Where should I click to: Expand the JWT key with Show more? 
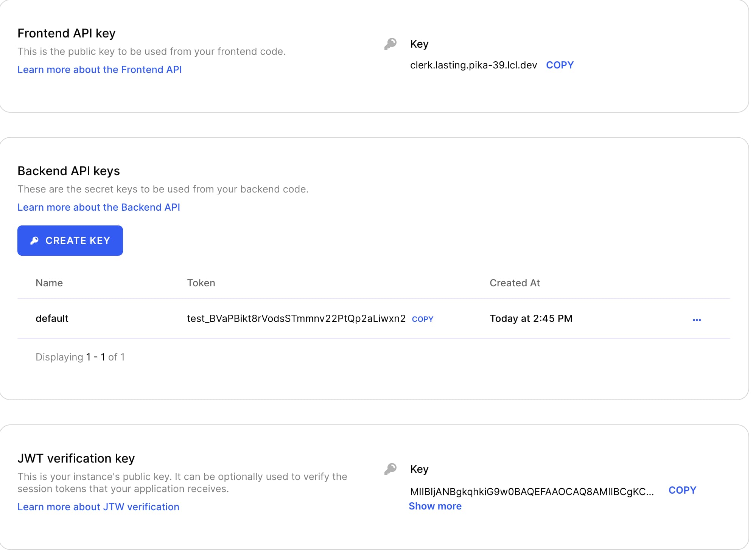click(435, 506)
